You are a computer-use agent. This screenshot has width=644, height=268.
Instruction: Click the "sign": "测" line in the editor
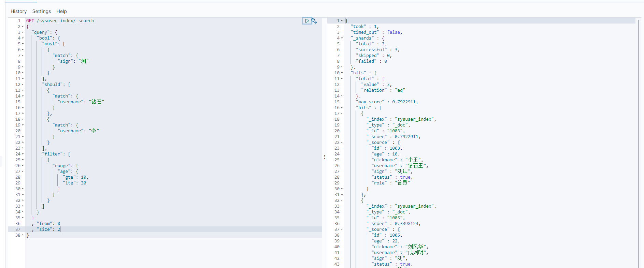[x=73, y=61]
